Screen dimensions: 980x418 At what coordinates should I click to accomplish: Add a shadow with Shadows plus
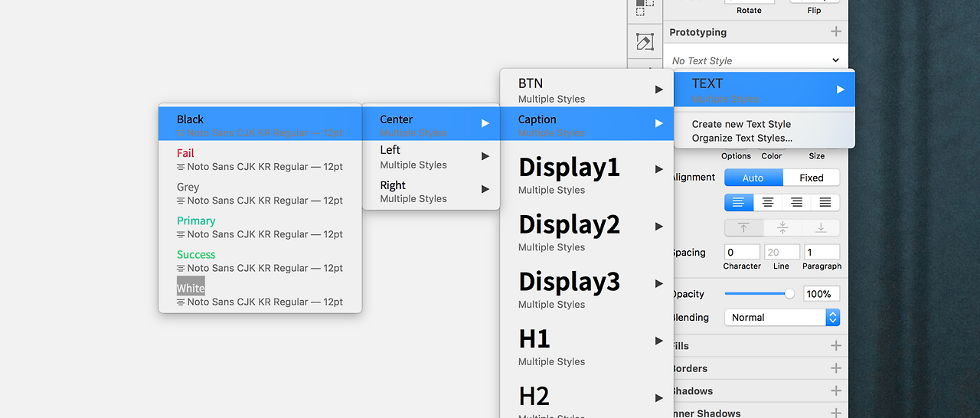point(836,390)
